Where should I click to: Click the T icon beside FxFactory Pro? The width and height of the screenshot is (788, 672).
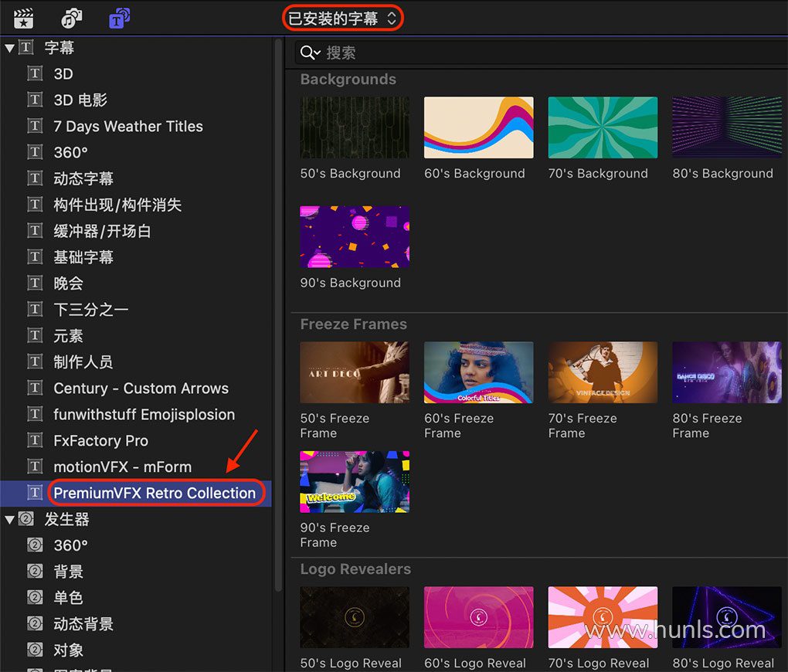35,440
